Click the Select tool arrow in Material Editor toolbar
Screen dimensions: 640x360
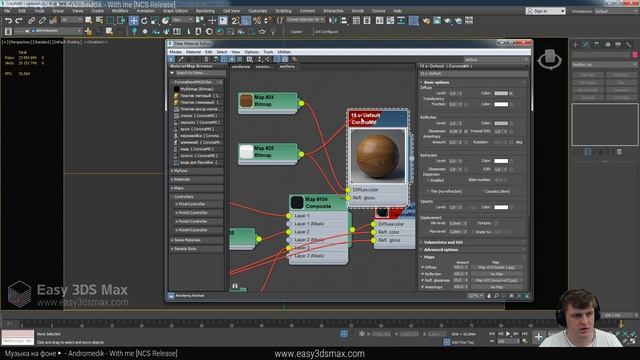[172, 59]
